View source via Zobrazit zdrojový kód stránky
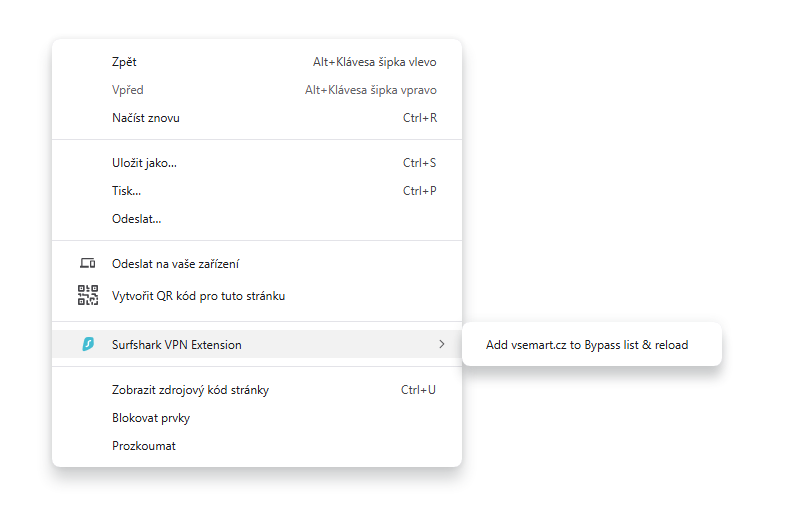 [190, 390]
